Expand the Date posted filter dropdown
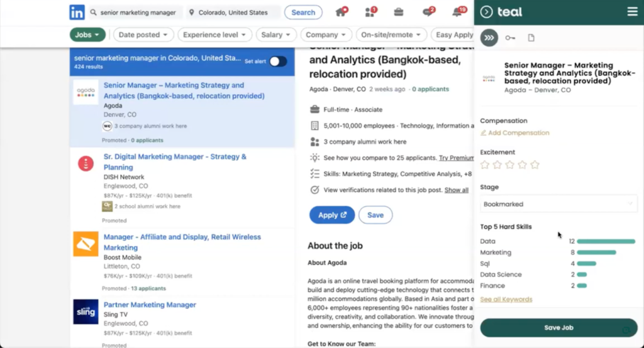644x348 pixels. (143, 35)
